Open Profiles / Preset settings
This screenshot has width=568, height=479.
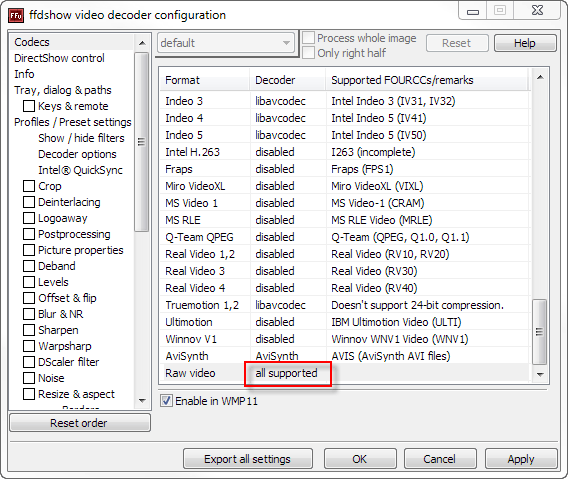tap(72, 122)
